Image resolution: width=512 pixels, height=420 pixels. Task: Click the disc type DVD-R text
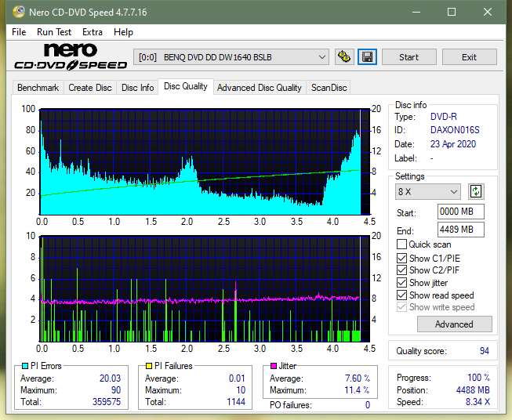pyautogui.click(x=444, y=117)
